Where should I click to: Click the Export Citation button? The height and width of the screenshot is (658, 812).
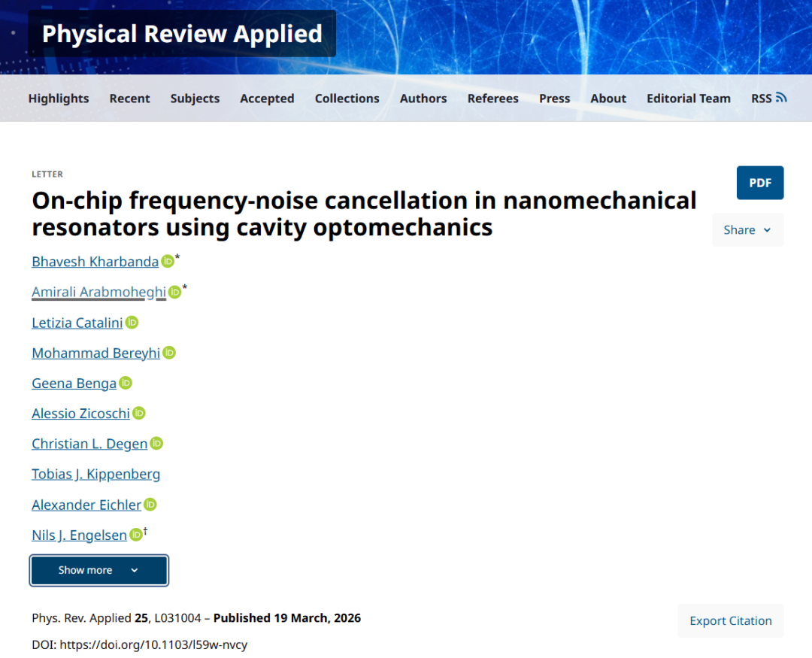(730, 620)
